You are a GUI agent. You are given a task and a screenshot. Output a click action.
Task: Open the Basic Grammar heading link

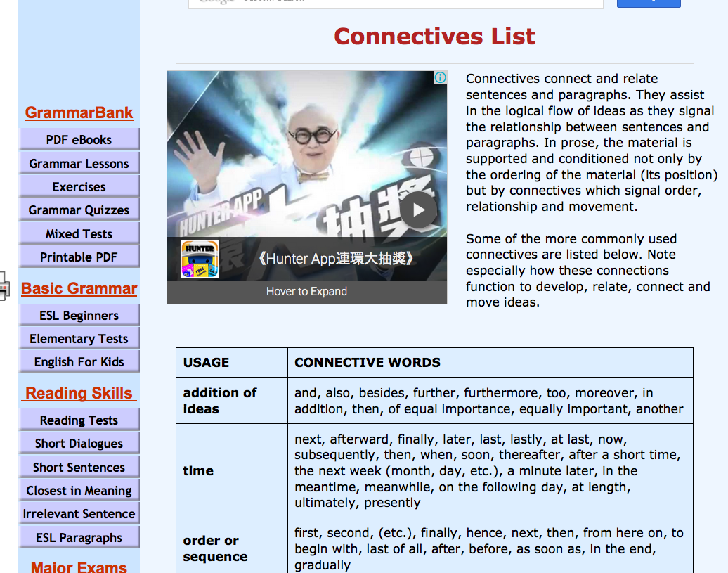[79, 289]
